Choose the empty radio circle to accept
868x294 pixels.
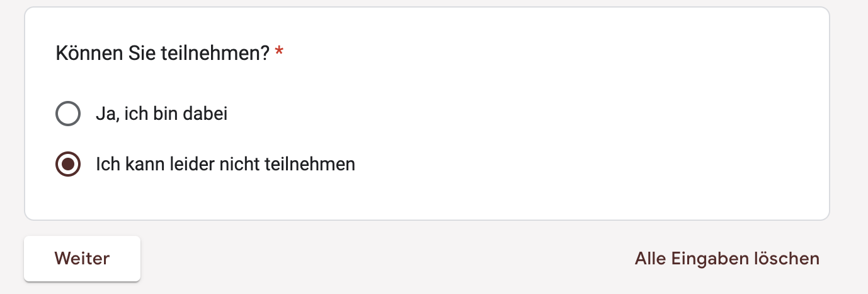click(x=68, y=114)
